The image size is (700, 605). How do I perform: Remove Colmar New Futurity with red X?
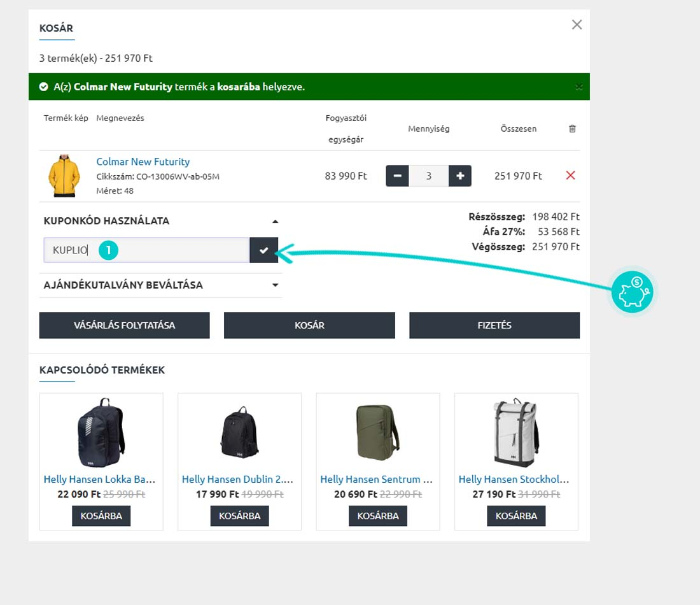570,175
